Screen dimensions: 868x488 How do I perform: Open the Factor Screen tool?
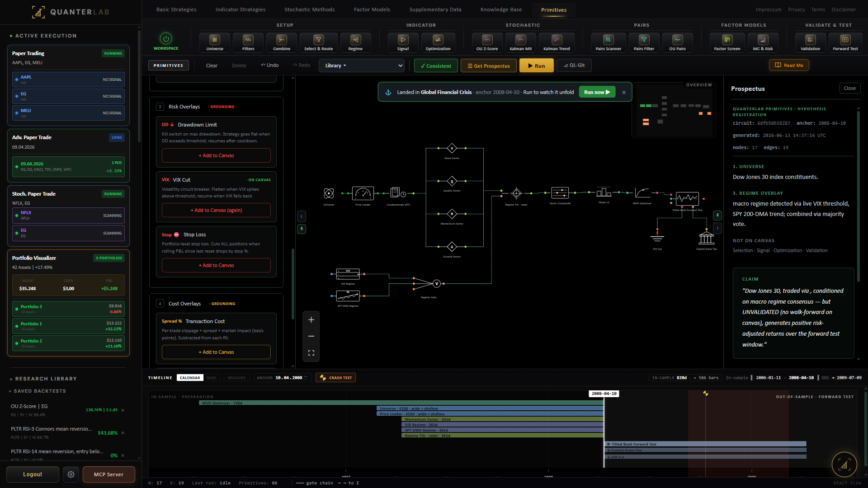pyautogui.click(x=727, y=43)
